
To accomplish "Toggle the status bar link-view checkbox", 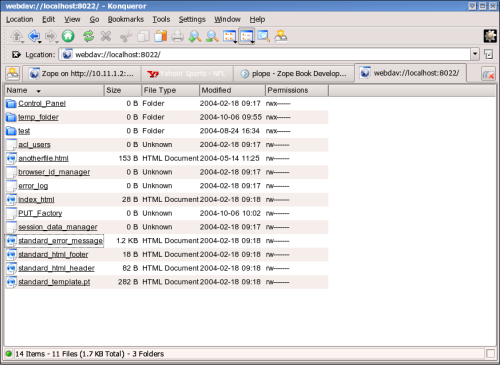I will coord(490,354).
